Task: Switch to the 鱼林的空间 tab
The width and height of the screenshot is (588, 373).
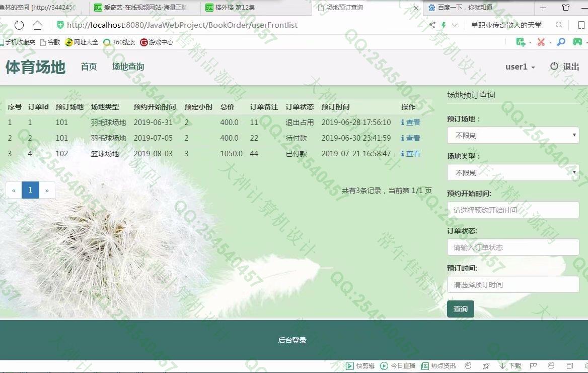Action: click(x=43, y=8)
